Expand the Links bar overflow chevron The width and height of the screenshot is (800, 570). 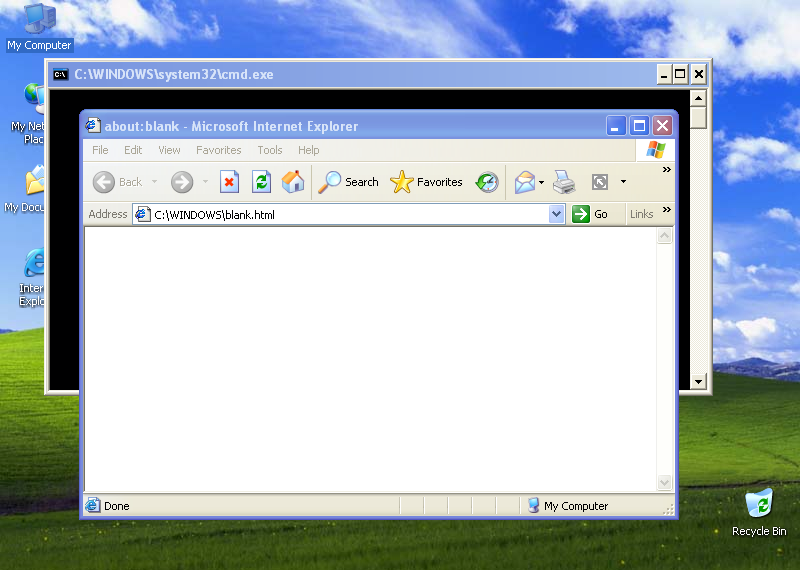coord(666,210)
